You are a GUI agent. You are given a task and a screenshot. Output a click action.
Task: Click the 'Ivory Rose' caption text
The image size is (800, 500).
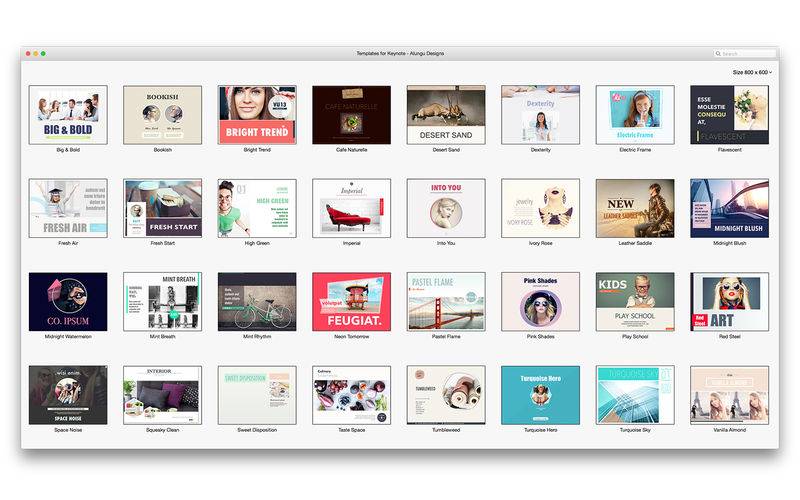point(540,243)
